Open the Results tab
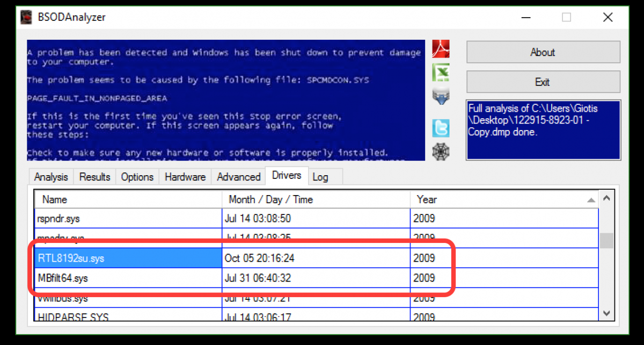This screenshot has width=644, height=345. (94, 177)
